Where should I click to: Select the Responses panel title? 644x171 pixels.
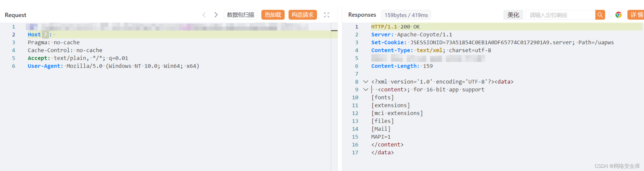(362, 15)
